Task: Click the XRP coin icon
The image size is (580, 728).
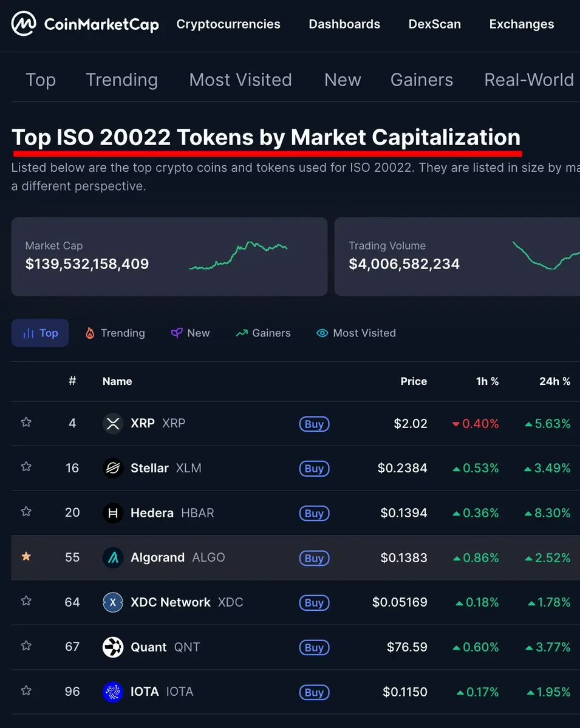Action: 113,423
